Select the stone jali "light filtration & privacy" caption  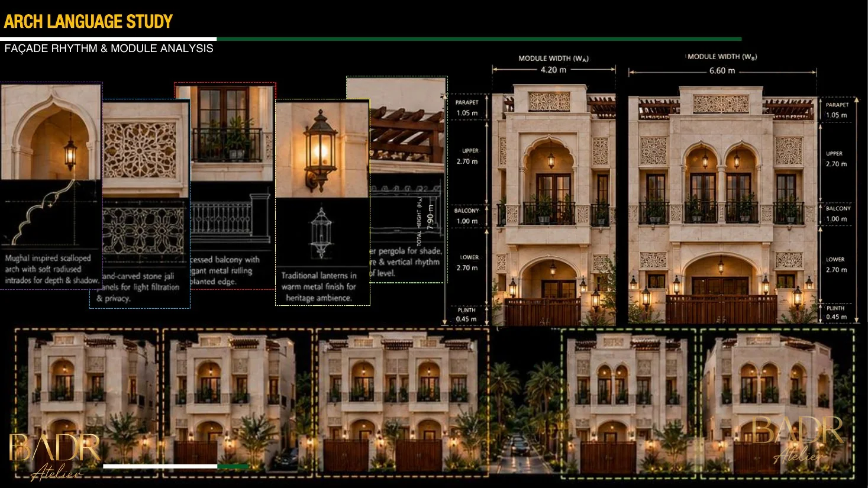click(138, 287)
